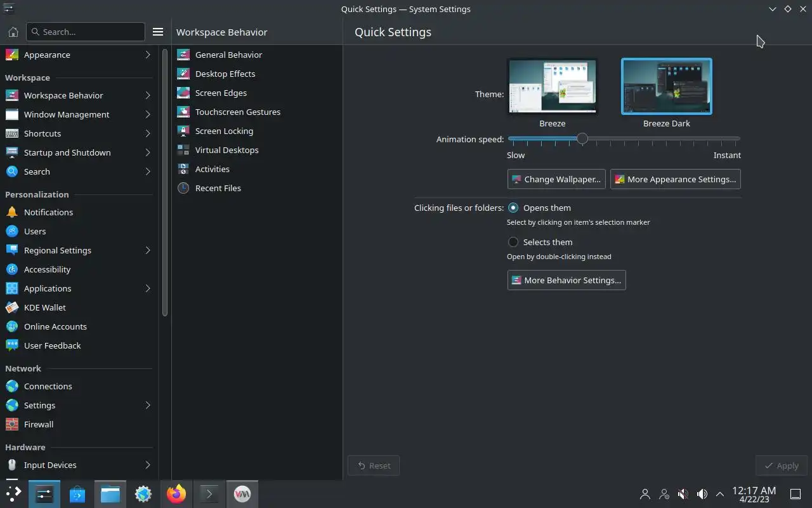Expand the Input Devices arrow

tap(148, 465)
